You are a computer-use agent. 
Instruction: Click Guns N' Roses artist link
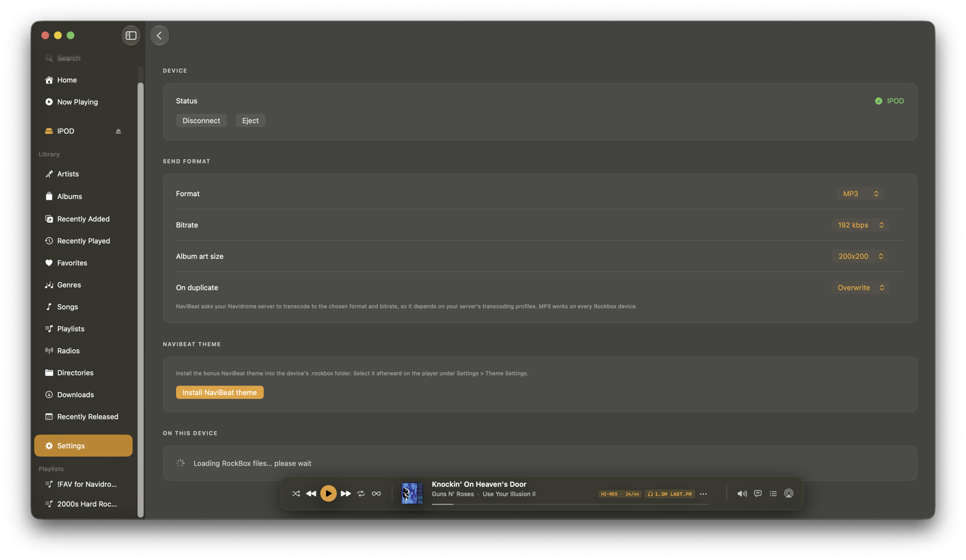(x=453, y=494)
